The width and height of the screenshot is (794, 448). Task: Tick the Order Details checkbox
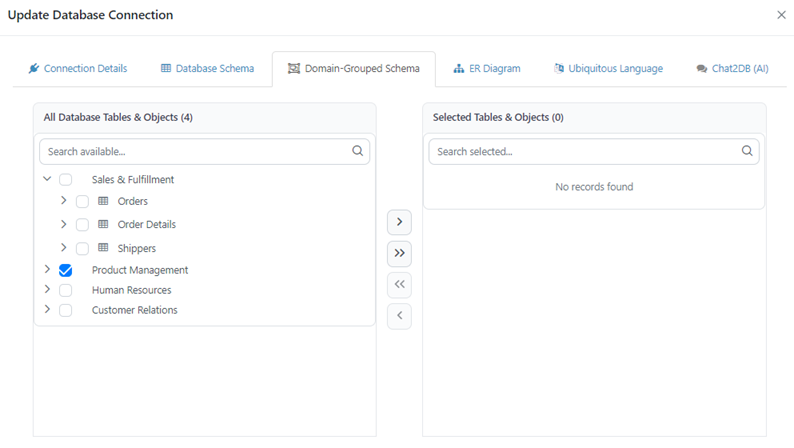[x=82, y=225]
